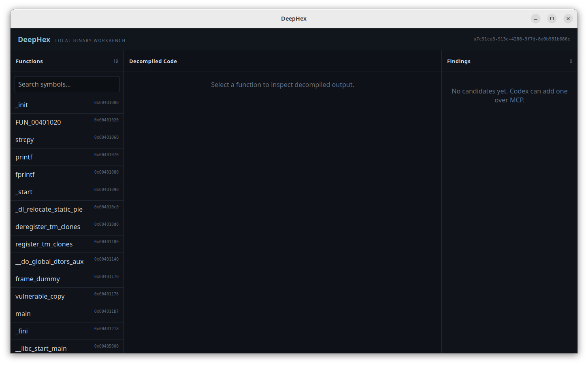Click the 'Select a function to inspect' placeholder

pyautogui.click(x=283, y=85)
